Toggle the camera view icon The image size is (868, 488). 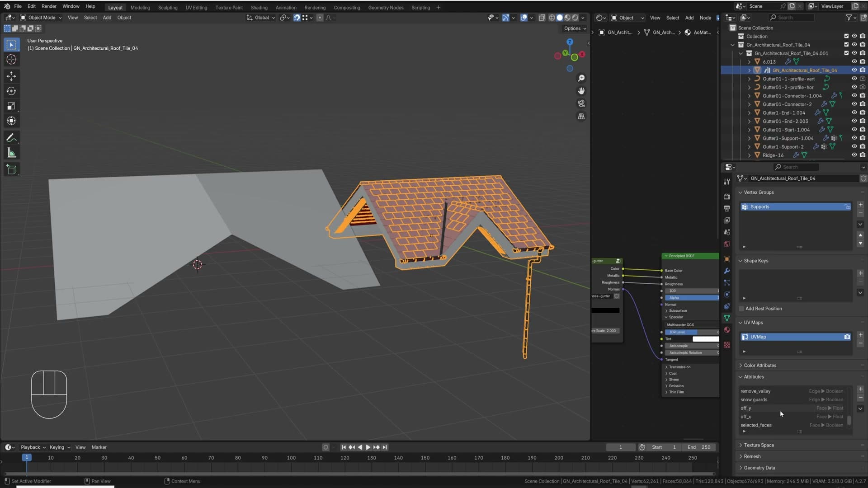581,103
